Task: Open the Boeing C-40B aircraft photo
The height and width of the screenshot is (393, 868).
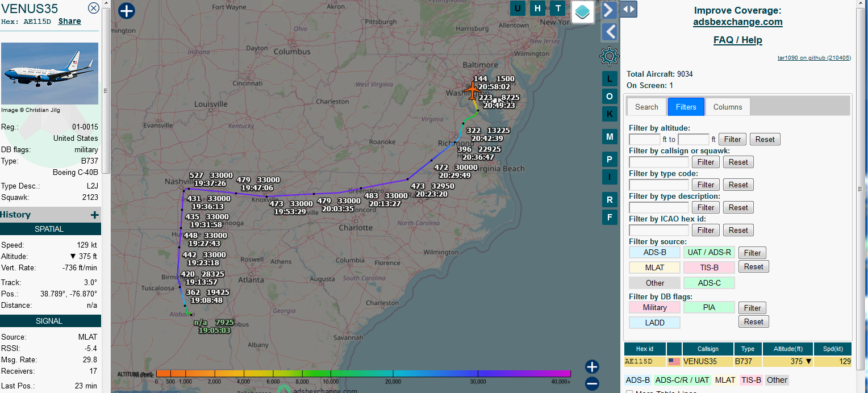Action: coord(50,73)
